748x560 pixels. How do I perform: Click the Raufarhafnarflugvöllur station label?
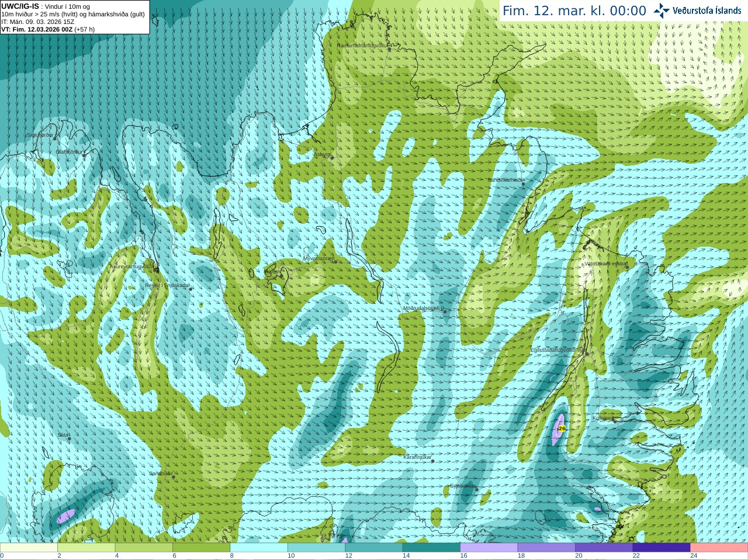point(362,45)
